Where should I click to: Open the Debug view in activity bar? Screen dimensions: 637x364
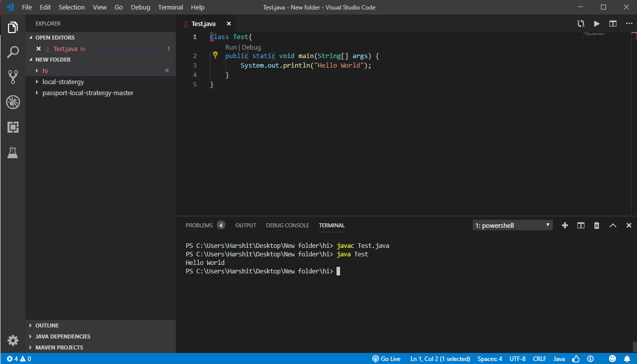(x=13, y=102)
